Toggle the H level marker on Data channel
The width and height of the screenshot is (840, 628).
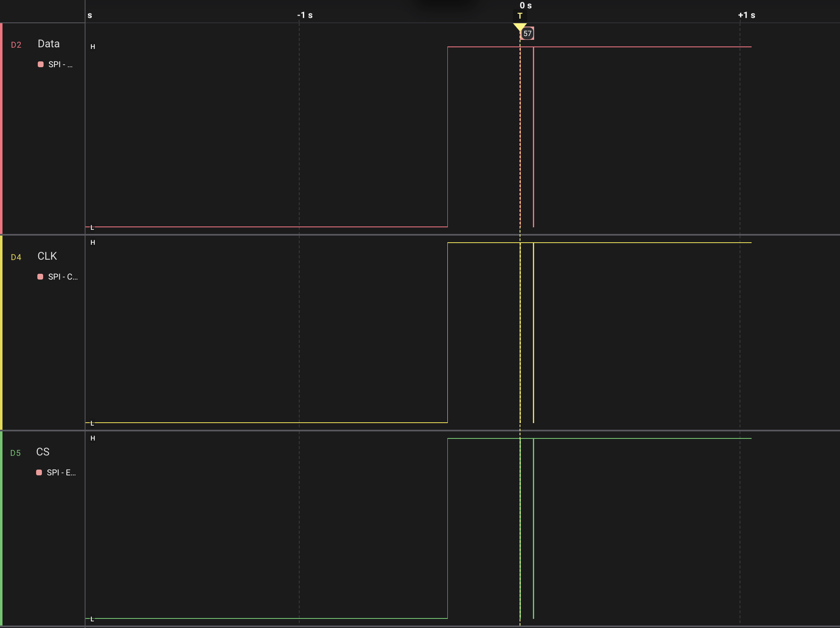pos(93,46)
